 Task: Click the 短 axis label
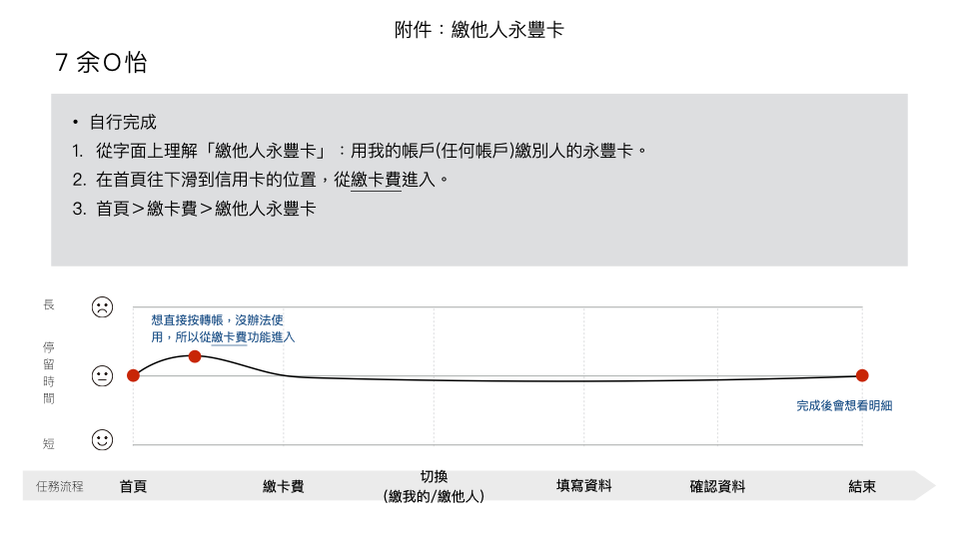[x=49, y=444]
